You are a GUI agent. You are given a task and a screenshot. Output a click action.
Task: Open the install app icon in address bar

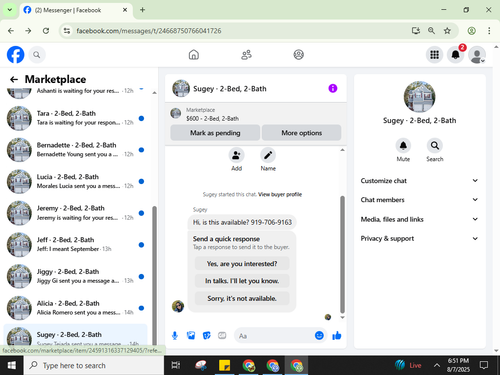[x=415, y=31]
